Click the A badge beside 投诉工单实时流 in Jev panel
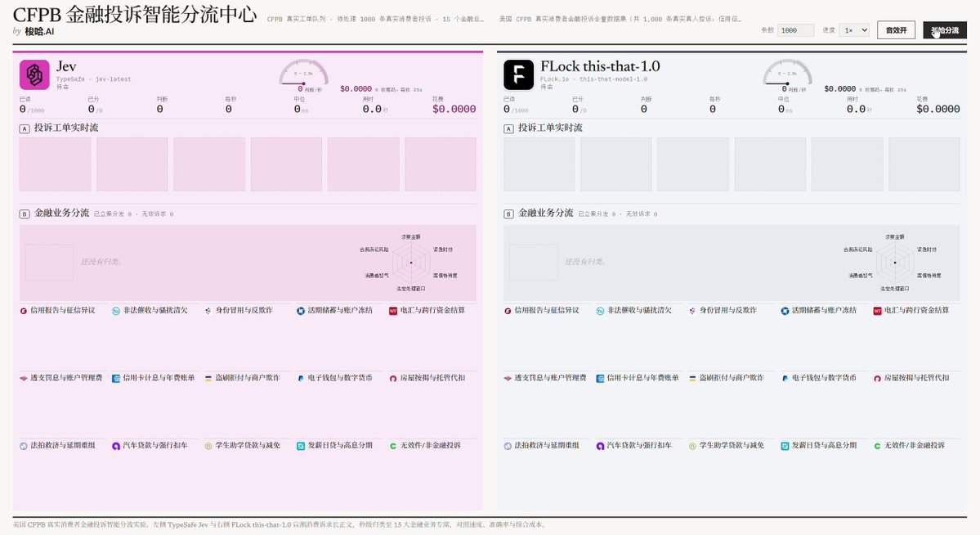Viewport: 980px width, 535px height. click(25, 129)
